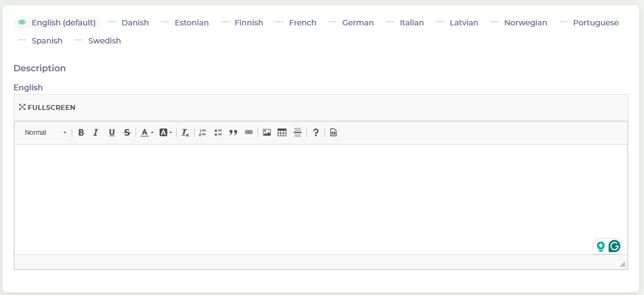Open the Normal paragraph style dropdown

pyautogui.click(x=45, y=132)
